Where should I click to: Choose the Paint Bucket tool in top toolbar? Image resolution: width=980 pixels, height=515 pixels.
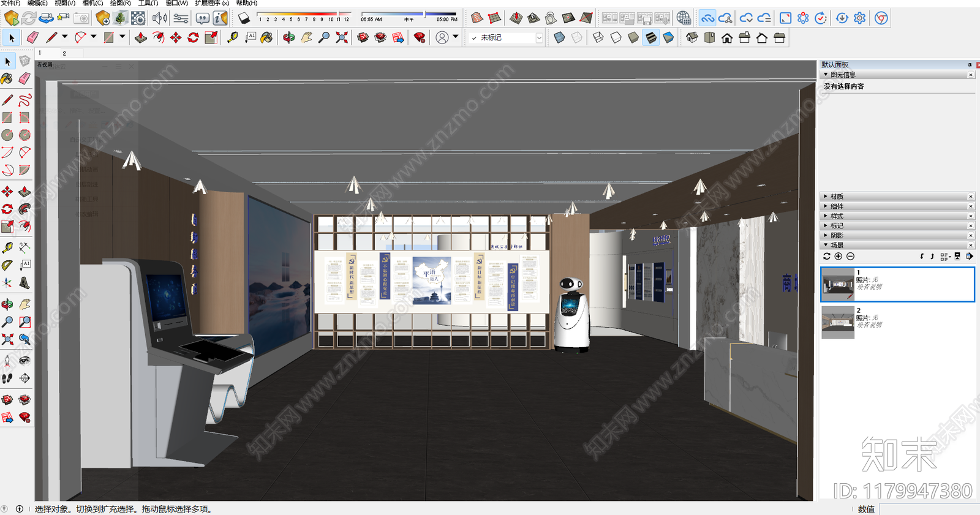coord(267,38)
